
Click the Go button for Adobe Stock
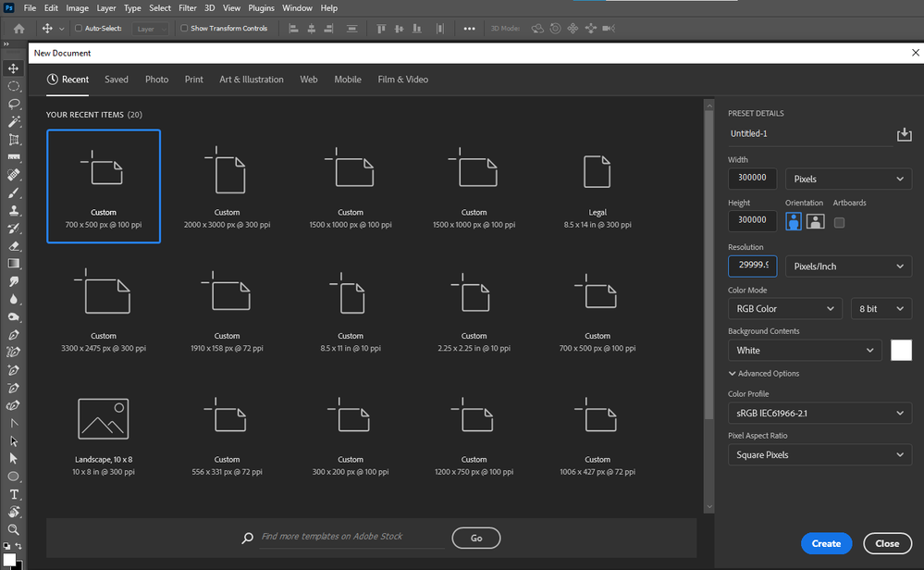pos(475,538)
